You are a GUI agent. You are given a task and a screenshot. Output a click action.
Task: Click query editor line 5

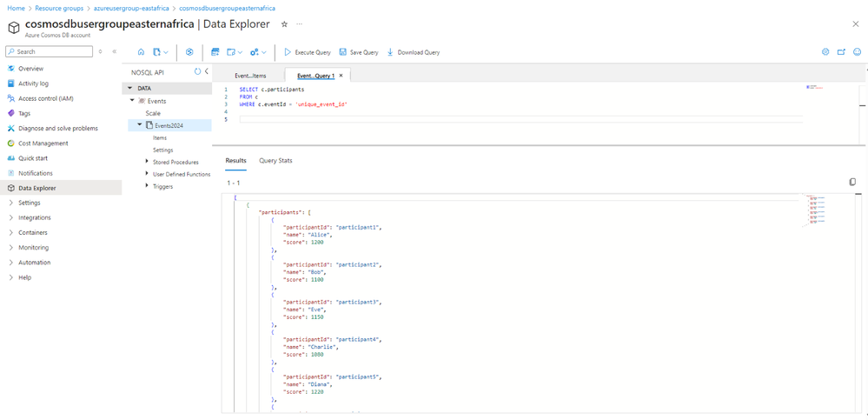[520, 119]
